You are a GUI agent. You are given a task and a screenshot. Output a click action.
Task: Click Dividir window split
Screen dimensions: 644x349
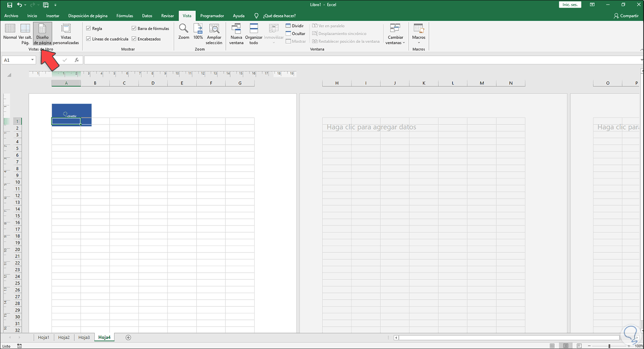click(295, 26)
